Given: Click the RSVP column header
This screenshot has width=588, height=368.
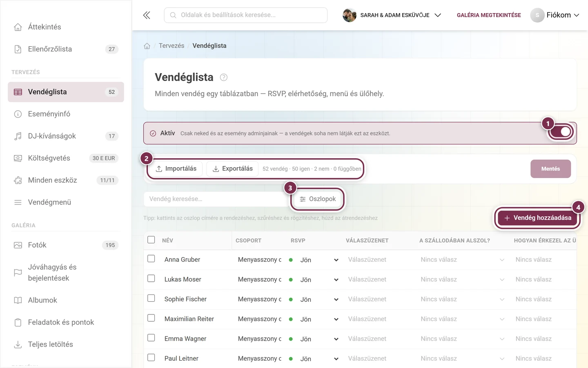Looking at the screenshot, I should coord(298,240).
